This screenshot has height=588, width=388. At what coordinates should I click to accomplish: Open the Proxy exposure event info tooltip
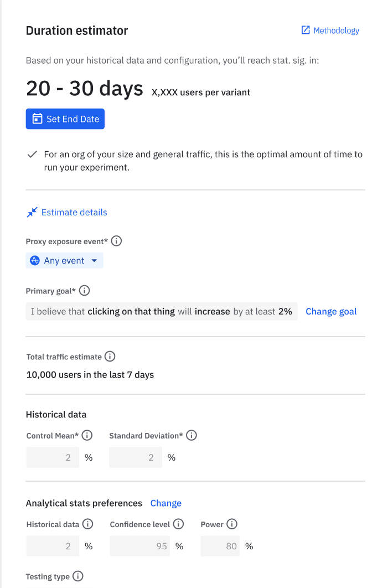pos(116,241)
